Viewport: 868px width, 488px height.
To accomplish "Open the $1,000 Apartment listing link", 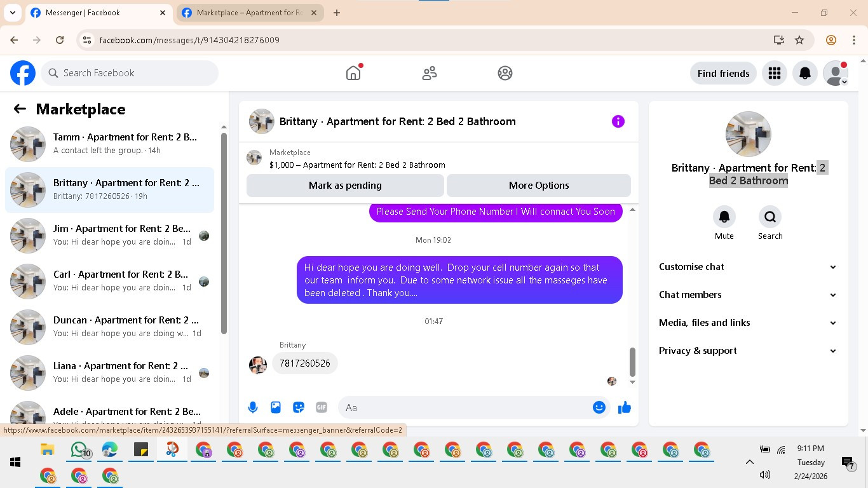I will pos(357,165).
